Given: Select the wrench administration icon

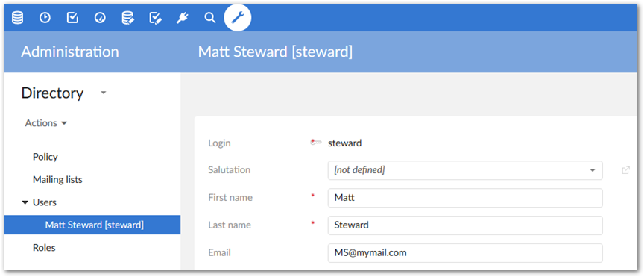Looking at the screenshot, I should click(x=237, y=18).
